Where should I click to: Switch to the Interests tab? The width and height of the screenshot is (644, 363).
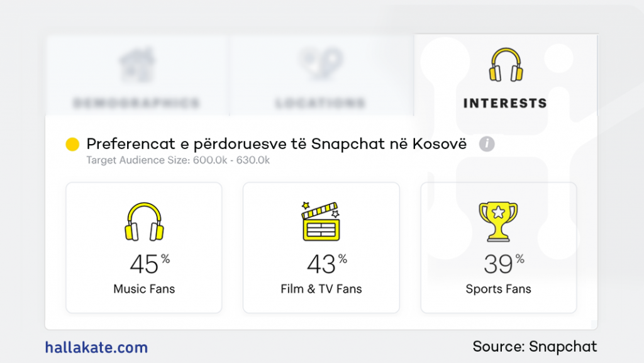[x=505, y=103]
